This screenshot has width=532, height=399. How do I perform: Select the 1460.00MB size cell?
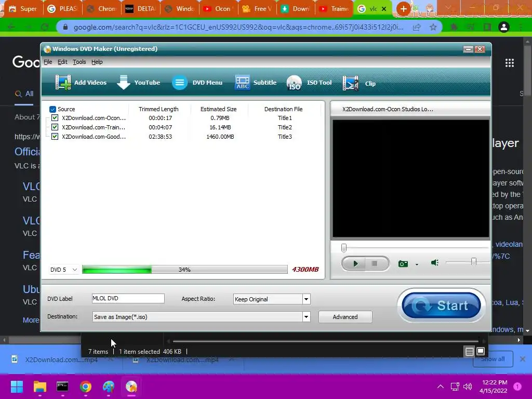220,137
